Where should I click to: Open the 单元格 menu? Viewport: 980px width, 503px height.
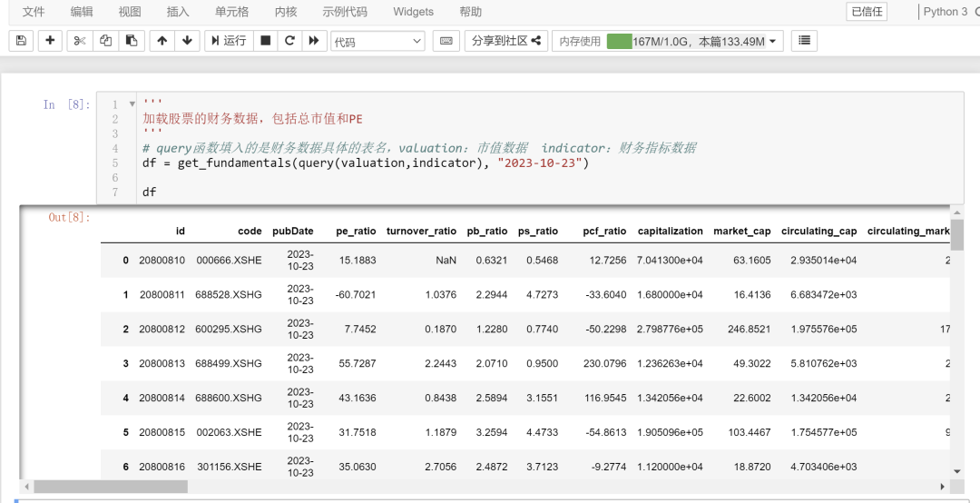click(232, 12)
